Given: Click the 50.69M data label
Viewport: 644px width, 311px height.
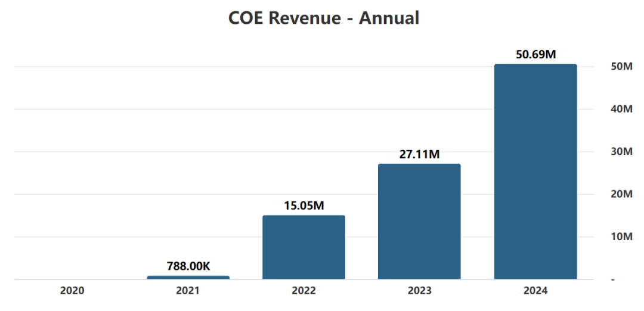Looking at the screenshot, I should (x=535, y=54).
